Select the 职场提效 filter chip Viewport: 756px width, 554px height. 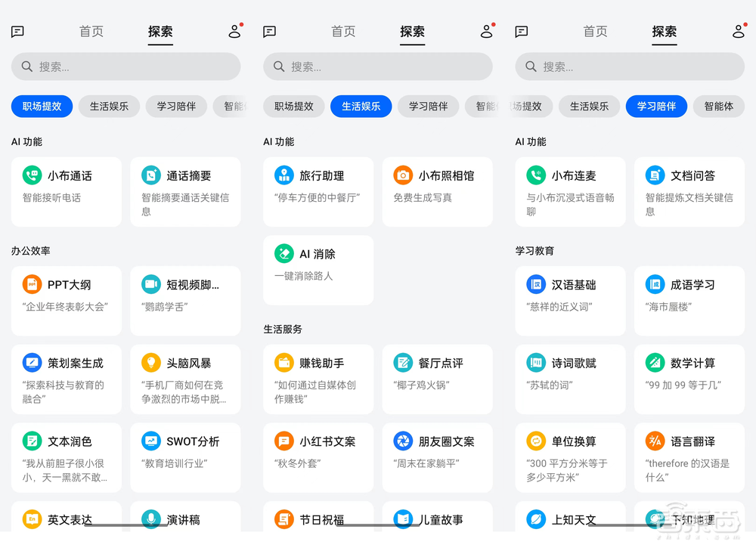(x=42, y=107)
